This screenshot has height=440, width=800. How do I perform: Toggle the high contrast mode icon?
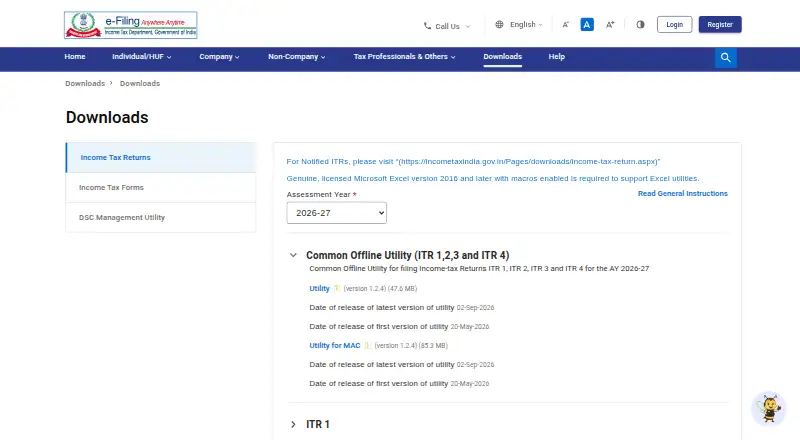tap(640, 25)
